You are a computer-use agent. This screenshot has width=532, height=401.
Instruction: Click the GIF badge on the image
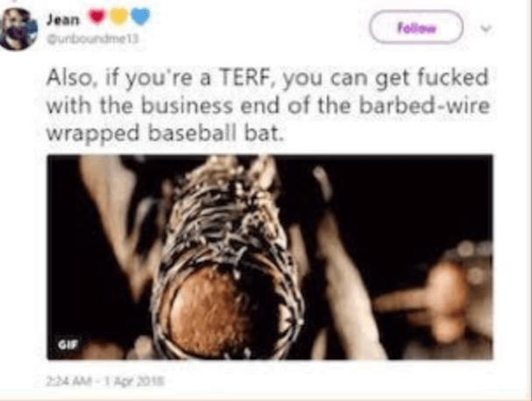pyautogui.click(x=68, y=344)
